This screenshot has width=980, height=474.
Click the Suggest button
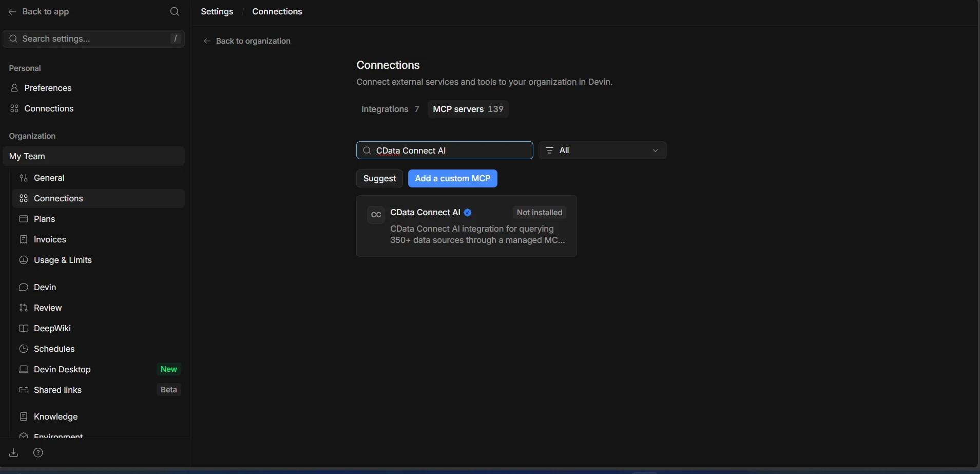click(x=379, y=178)
